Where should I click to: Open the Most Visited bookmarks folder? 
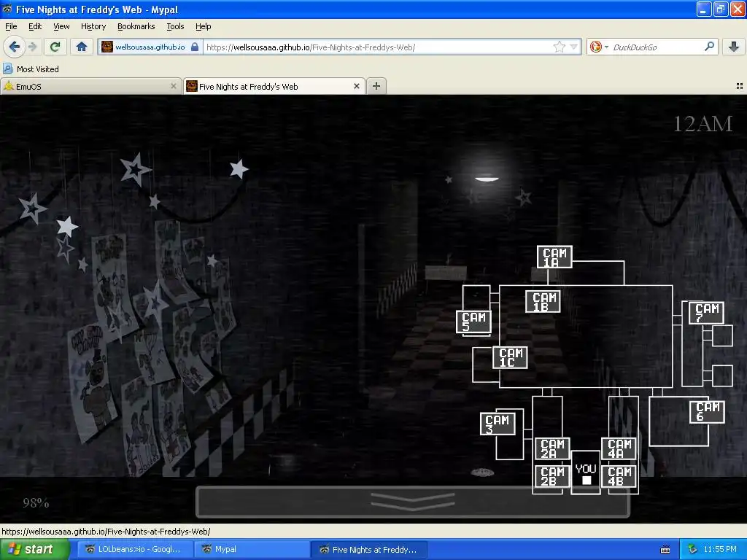click(31, 69)
